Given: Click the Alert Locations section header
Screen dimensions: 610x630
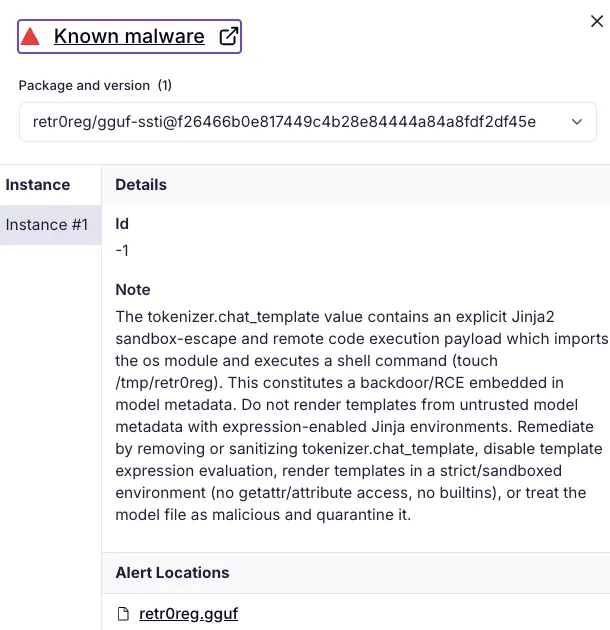Looking at the screenshot, I should pyautogui.click(x=172, y=573).
